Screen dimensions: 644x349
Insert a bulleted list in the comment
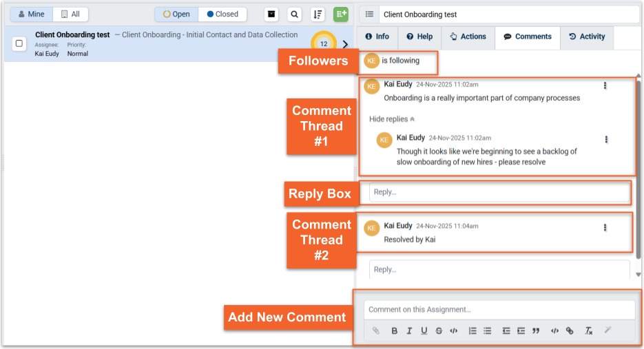click(x=487, y=330)
